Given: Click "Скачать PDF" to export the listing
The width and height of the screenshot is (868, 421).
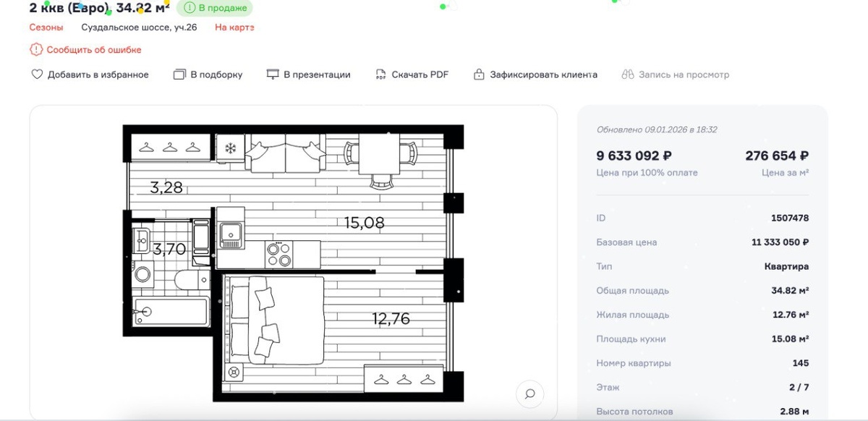Looking at the screenshot, I should coord(420,74).
